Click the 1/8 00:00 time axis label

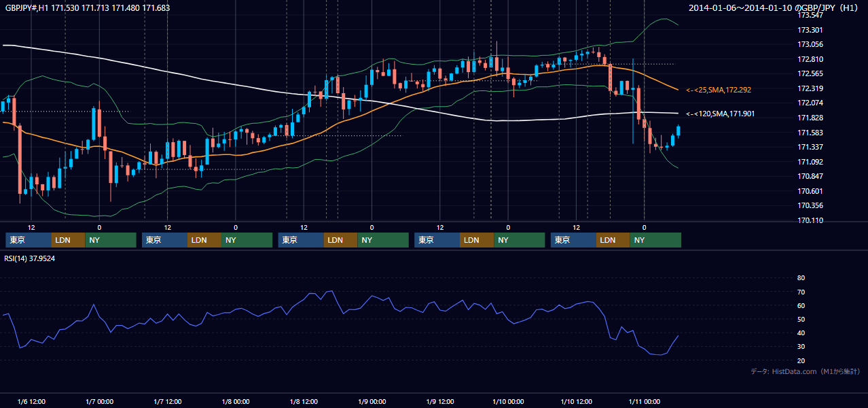point(236,401)
